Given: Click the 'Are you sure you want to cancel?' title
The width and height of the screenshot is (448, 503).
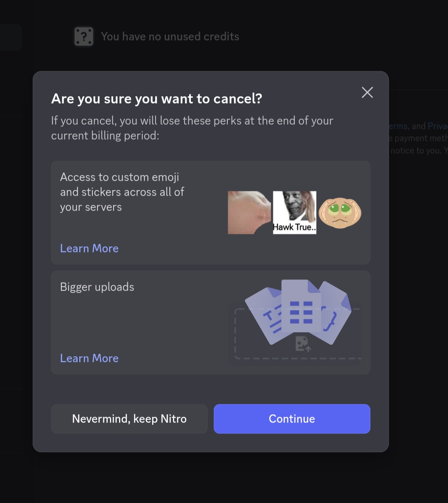Looking at the screenshot, I should [x=156, y=99].
